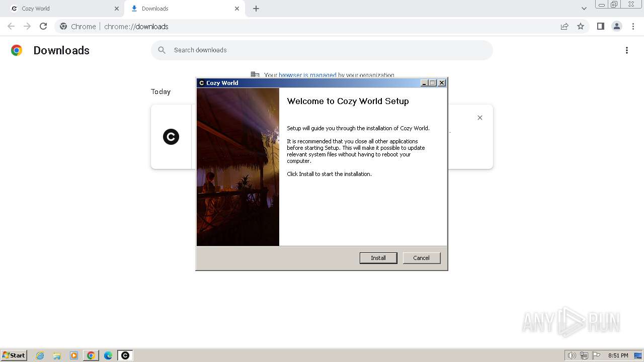The height and width of the screenshot is (362, 644).
Task: Minimize the Chrome browser window
Action: [601, 5]
